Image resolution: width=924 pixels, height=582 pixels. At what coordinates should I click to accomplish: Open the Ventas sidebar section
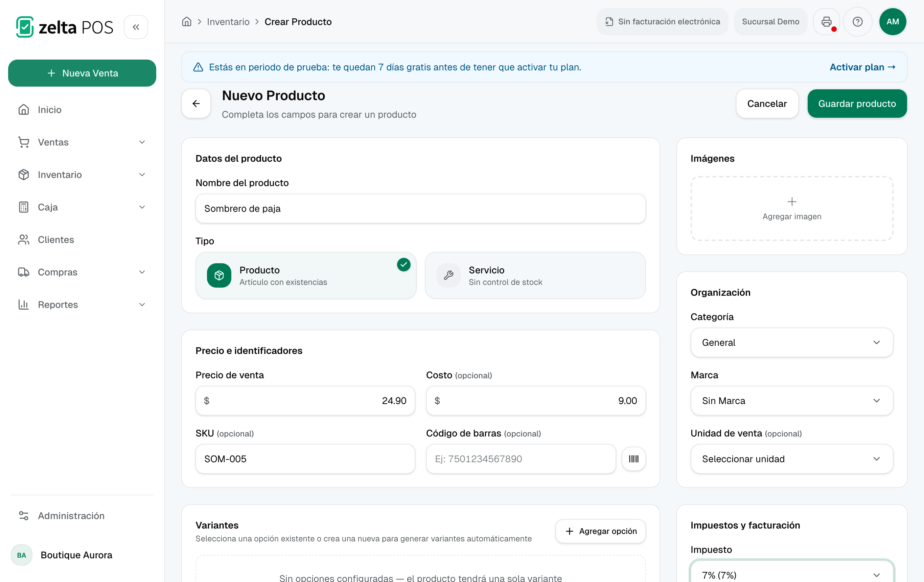(x=82, y=142)
